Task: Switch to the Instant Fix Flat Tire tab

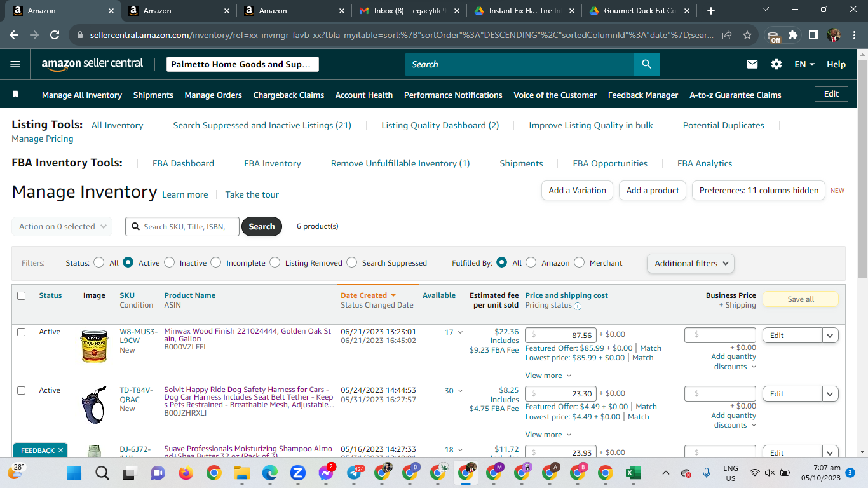Action: pos(524,11)
